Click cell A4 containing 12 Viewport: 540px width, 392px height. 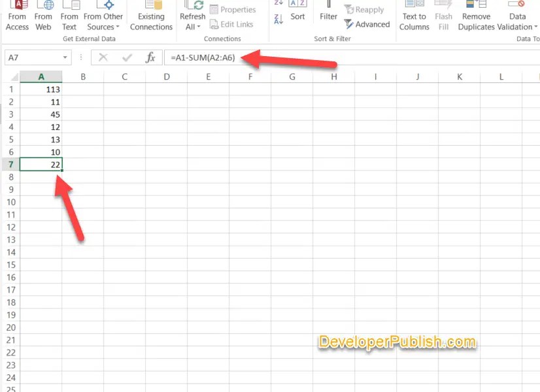[x=41, y=127]
